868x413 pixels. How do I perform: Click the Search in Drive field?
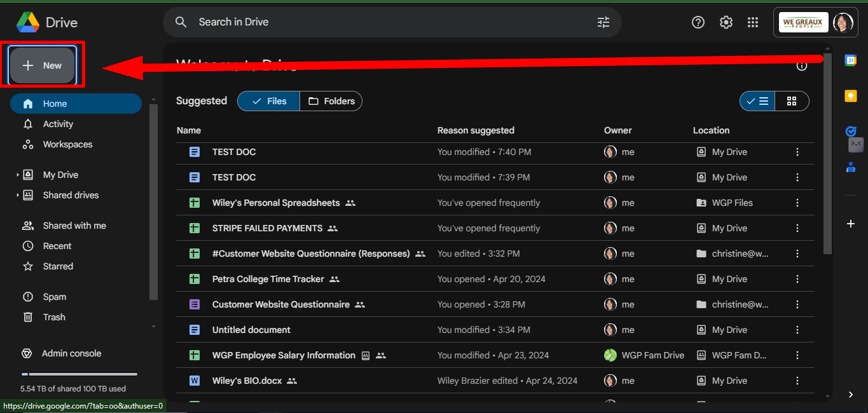pyautogui.click(x=382, y=22)
